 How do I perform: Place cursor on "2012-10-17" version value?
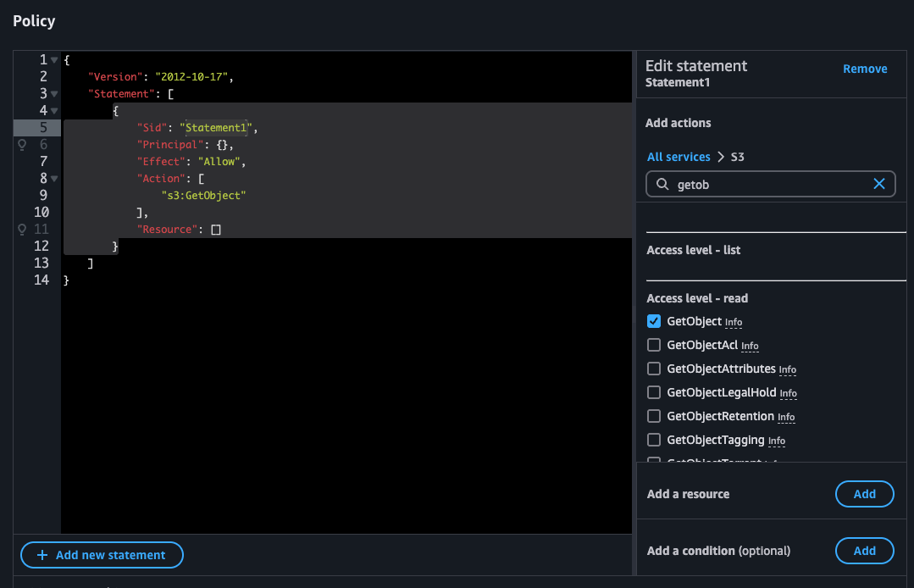(x=191, y=77)
